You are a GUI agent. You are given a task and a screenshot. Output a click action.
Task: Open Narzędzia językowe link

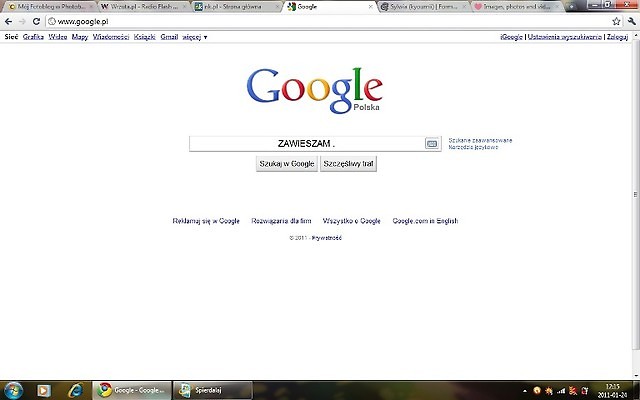pos(473,147)
